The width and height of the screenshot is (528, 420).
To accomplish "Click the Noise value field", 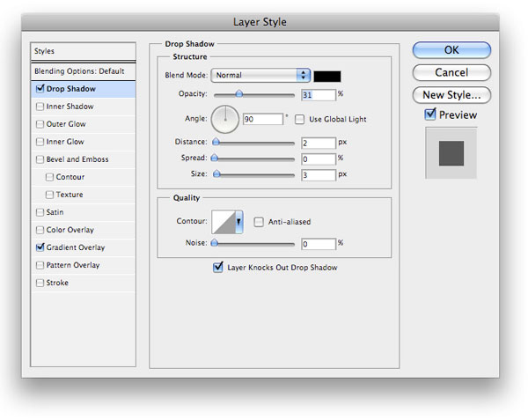I will point(319,244).
